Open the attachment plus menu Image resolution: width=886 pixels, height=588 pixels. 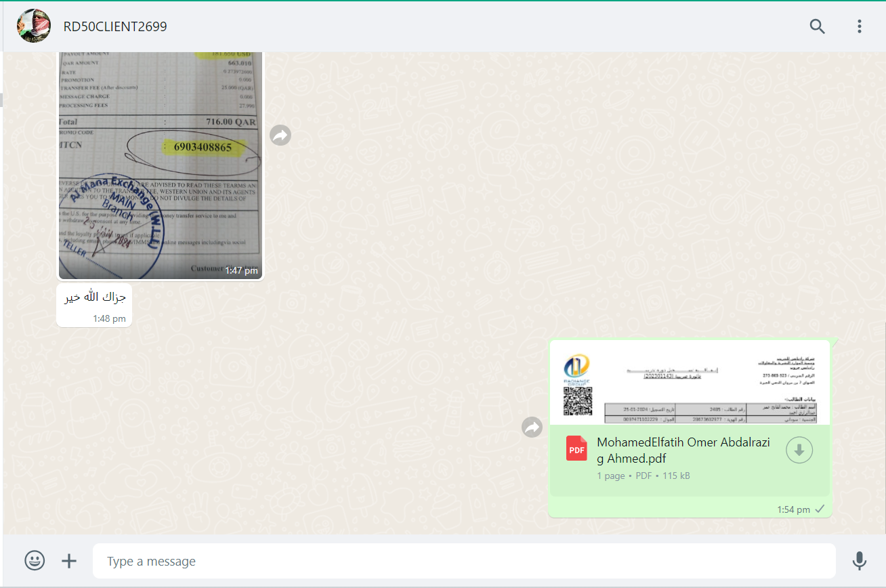[69, 561]
